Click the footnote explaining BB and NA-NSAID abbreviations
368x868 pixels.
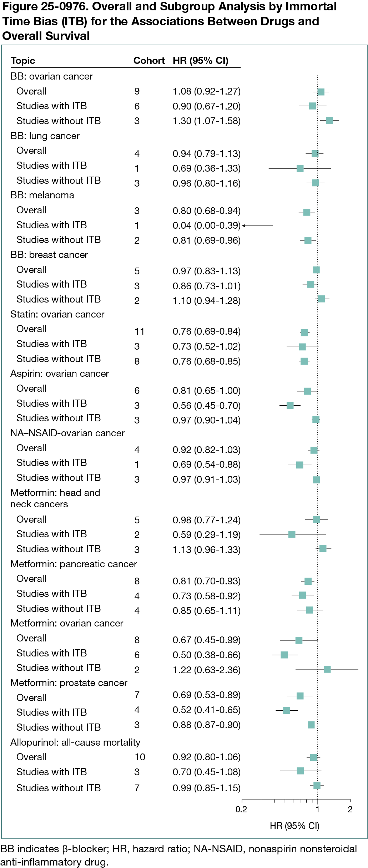point(178,856)
